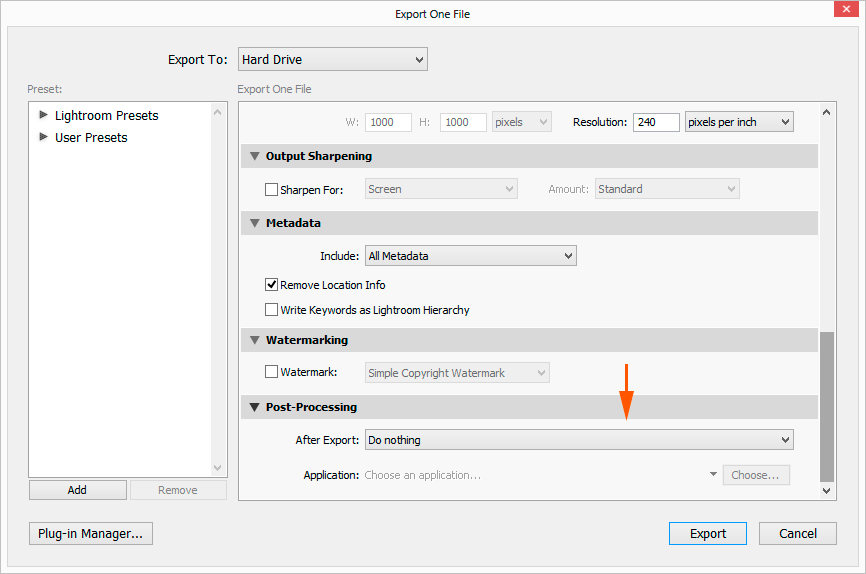Screen dimensions: 866x574
Task: Click the Resolution input field
Action: [x=655, y=122]
